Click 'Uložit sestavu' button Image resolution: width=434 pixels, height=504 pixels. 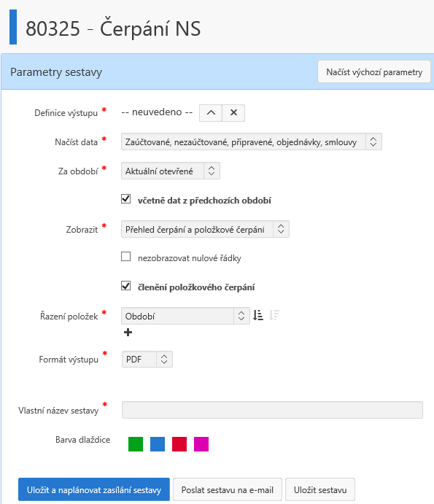[x=320, y=489]
